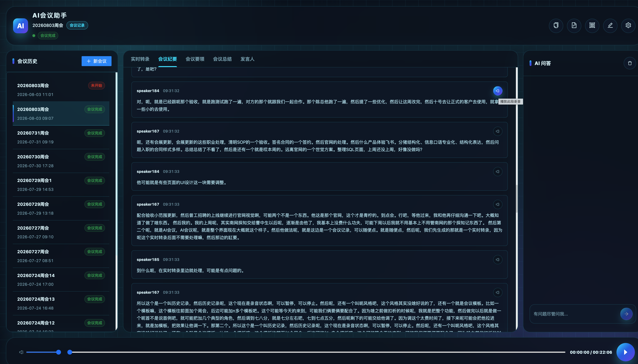
Task: Open 20260727周会 from 09:10
Action: coord(61,232)
